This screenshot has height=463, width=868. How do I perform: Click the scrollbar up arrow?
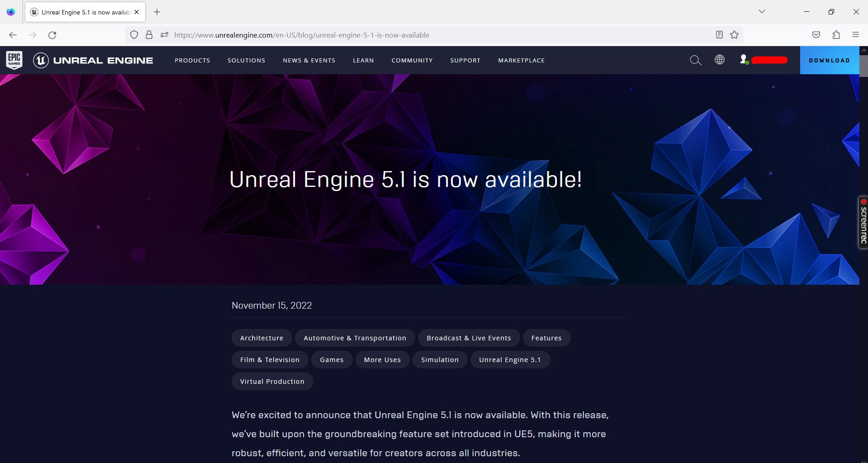click(864, 51)
